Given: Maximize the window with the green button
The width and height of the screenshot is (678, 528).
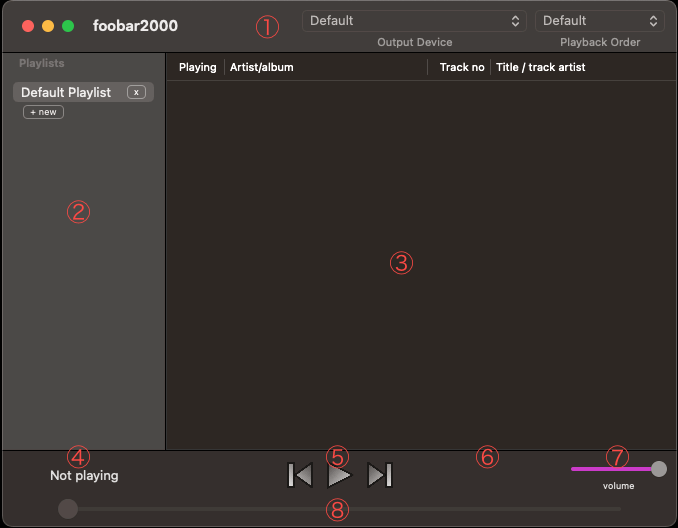Looking at the screenshot, I should coord(68,25).
